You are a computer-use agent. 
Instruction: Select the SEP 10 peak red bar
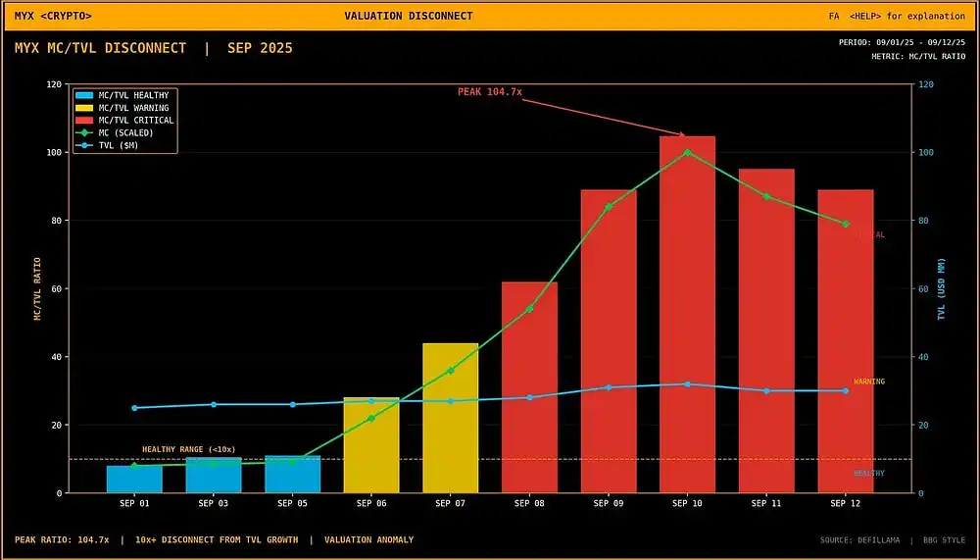tap(688, 315)
